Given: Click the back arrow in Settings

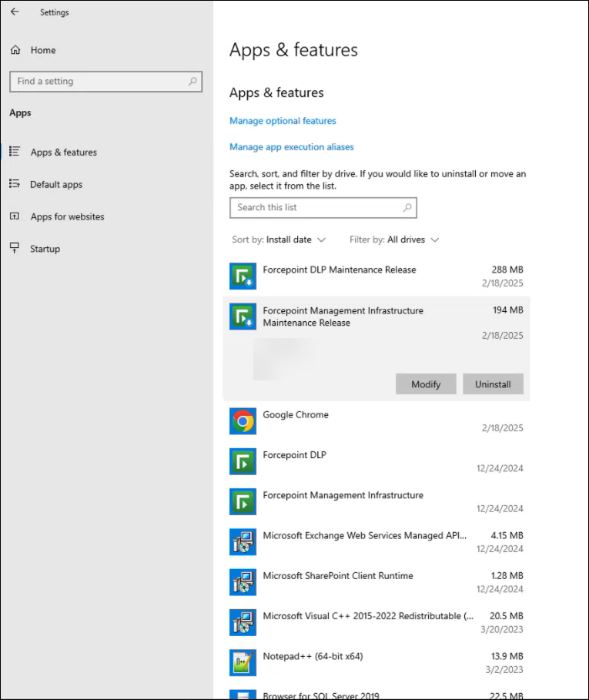Looking at the screenshot, I should pos(15,12).
